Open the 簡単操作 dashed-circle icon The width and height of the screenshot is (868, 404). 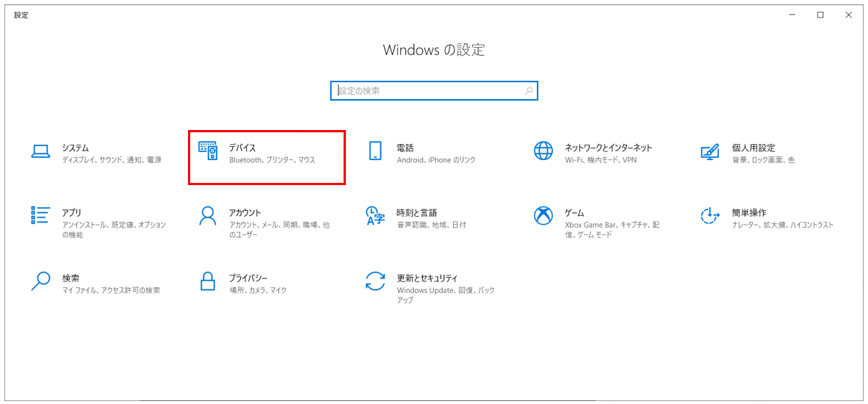(x=709, y=216)
